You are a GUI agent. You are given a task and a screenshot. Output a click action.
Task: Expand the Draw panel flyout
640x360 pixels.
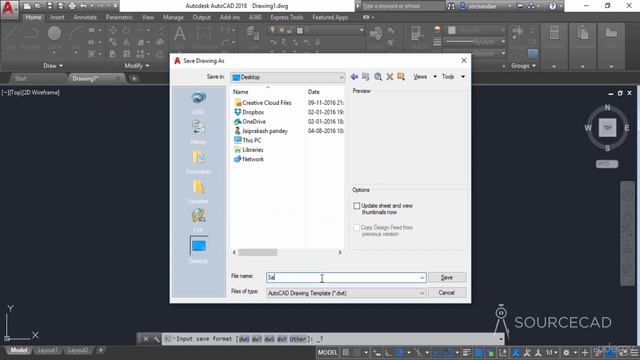53,66
